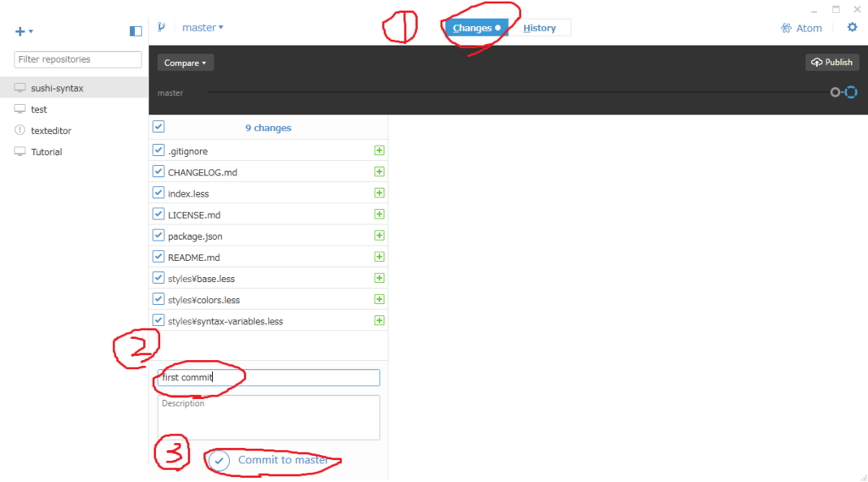Image resolution: width=868 pixels, height=482 pixels.
Task: Open the master branch dropdown
Action: coord(203,28)
